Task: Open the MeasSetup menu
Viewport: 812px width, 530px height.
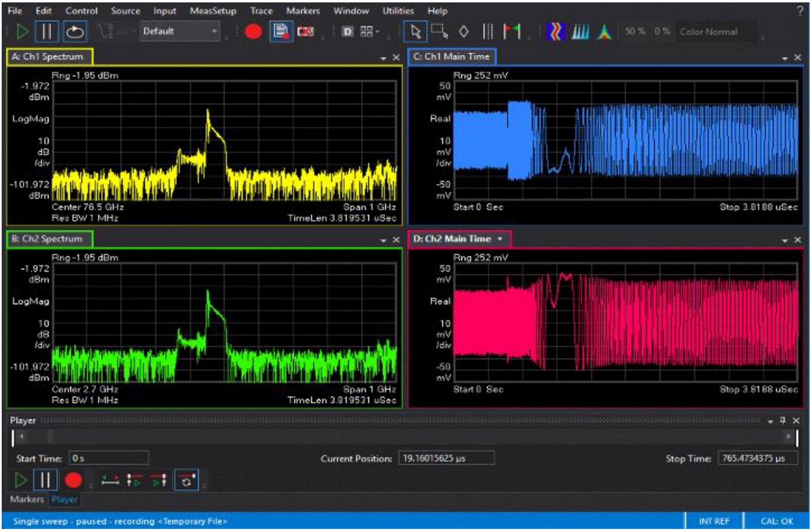Action: coord(213,11)
